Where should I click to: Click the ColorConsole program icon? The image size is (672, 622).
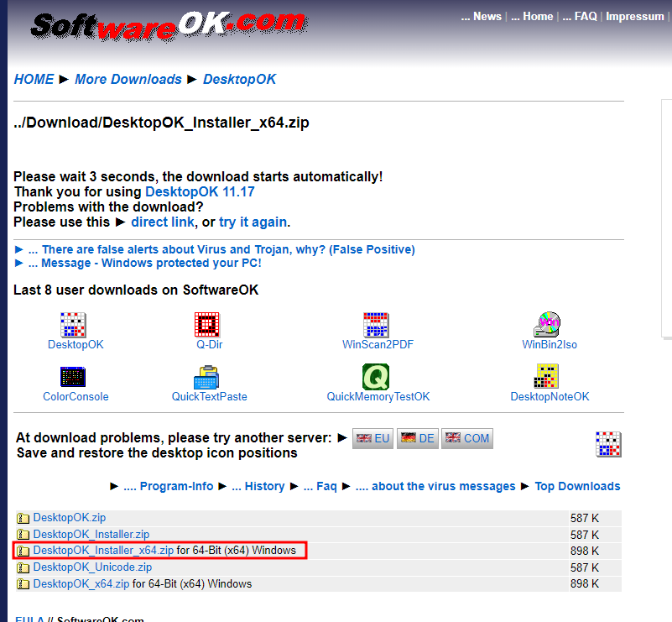point(73,377)
